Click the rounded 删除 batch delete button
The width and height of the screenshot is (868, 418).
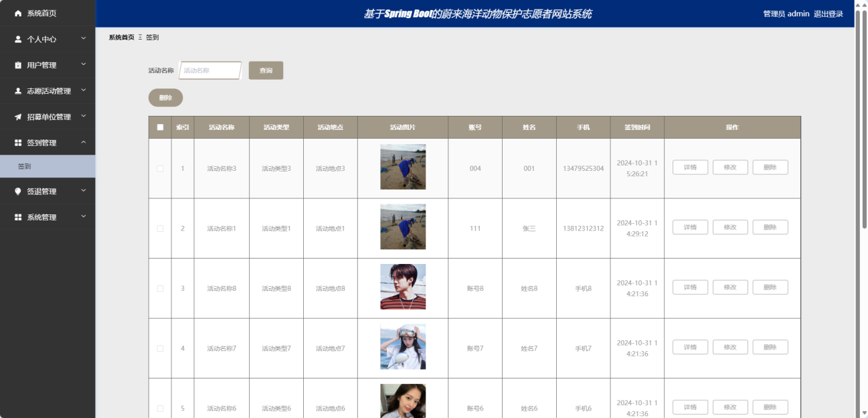[x=165, y=98]
